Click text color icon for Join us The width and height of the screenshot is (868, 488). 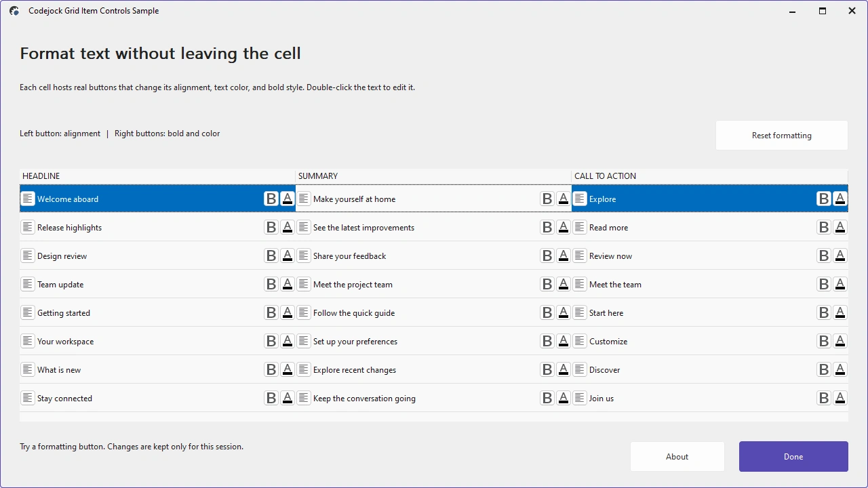pyautogui.click(x=840, y=398)
